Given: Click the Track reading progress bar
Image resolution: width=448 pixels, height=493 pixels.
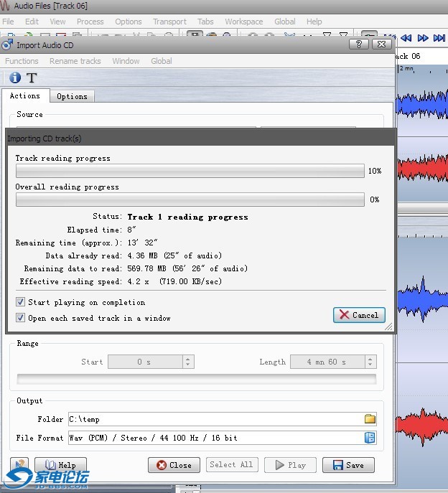Looking at the screenshot, I should [190, 172].
